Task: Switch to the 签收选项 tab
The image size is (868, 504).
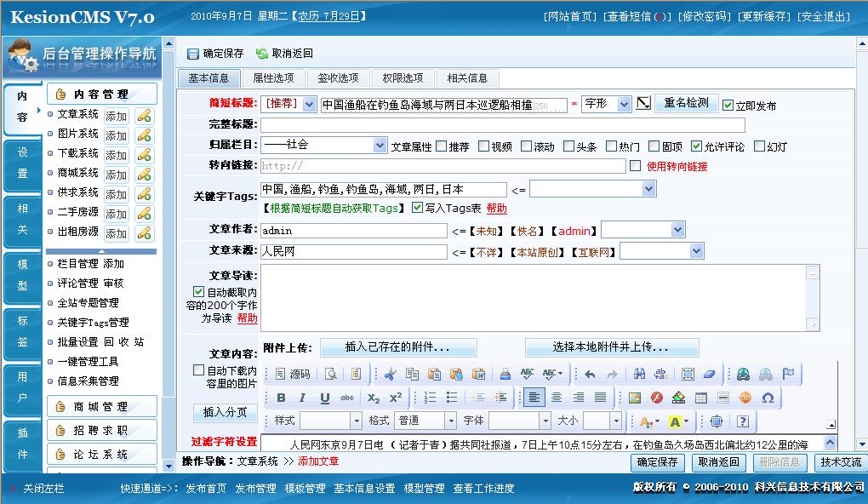Action: [338, 78]
